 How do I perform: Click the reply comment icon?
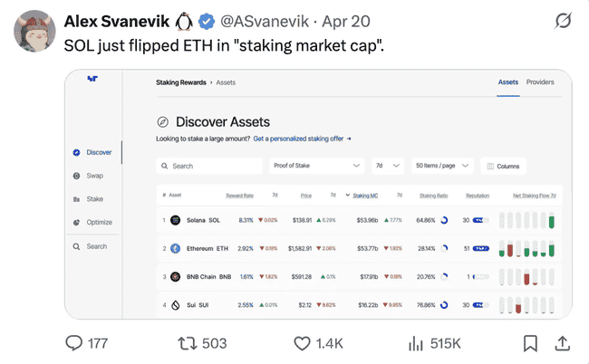click(x=76, y=343)
